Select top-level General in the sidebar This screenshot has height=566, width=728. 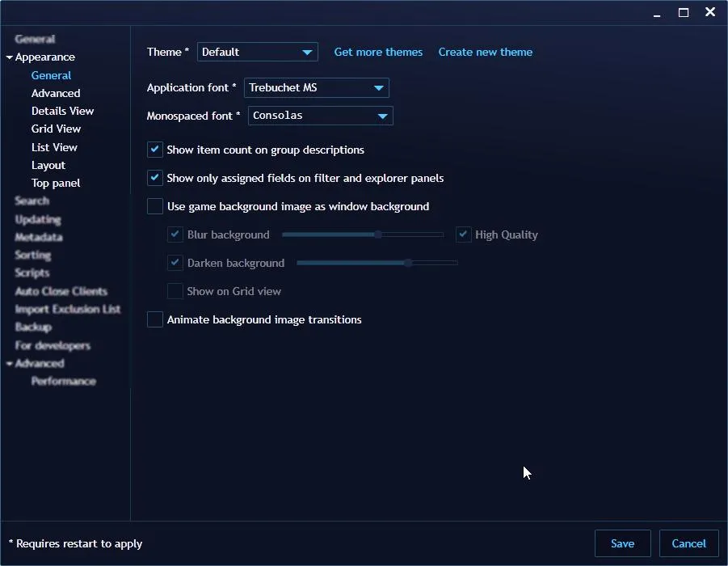35,39
